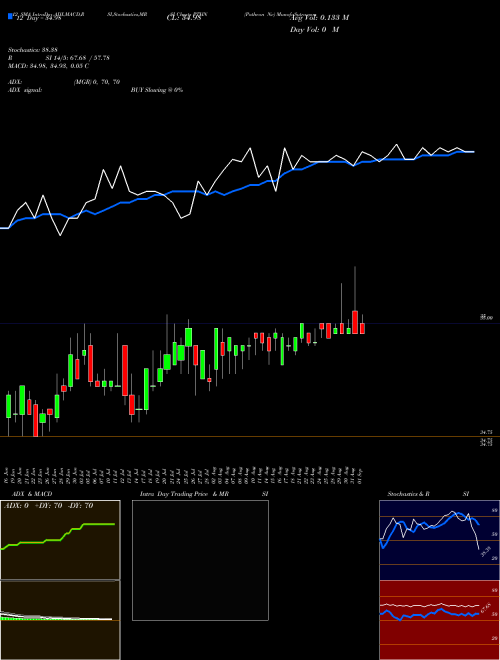Click the 38.38 value in Stochastics panel

click(x=486, y=551)
